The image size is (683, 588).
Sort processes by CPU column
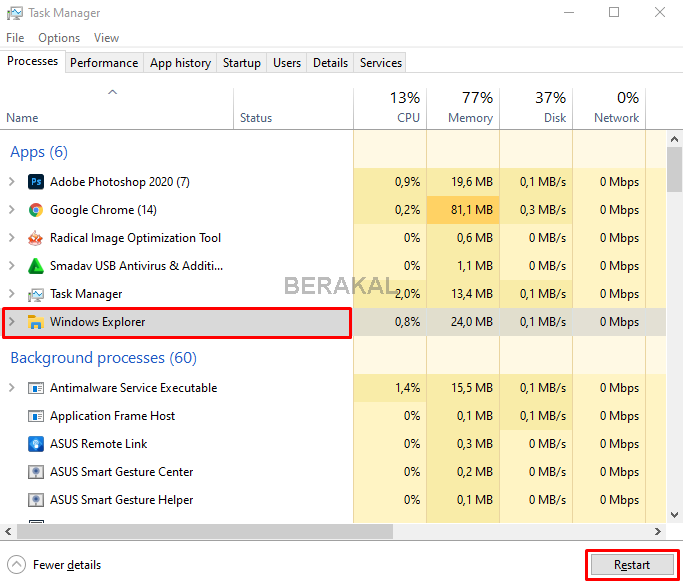point(390,108)
